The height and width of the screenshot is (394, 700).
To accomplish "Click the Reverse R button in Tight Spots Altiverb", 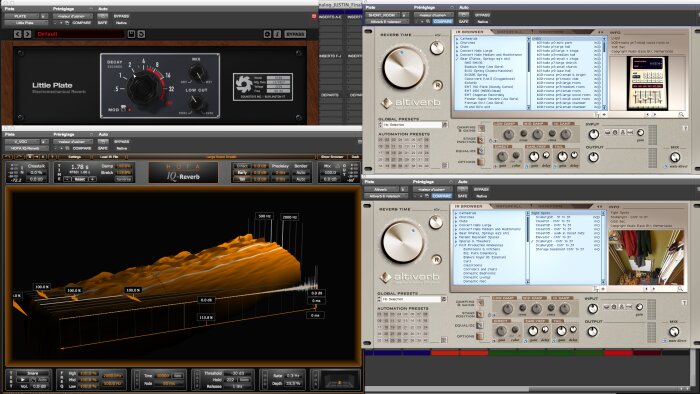I will pyautogui.click(x=437, y=259).
